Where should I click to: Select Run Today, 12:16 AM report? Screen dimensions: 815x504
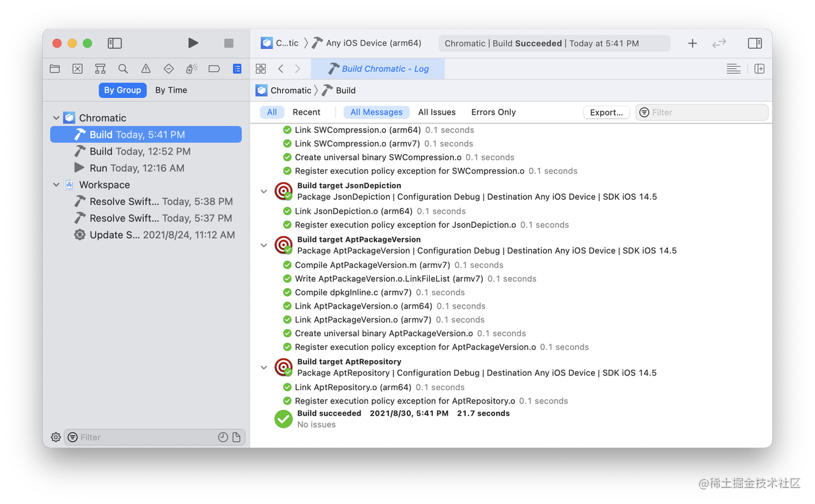pos(146,168)
